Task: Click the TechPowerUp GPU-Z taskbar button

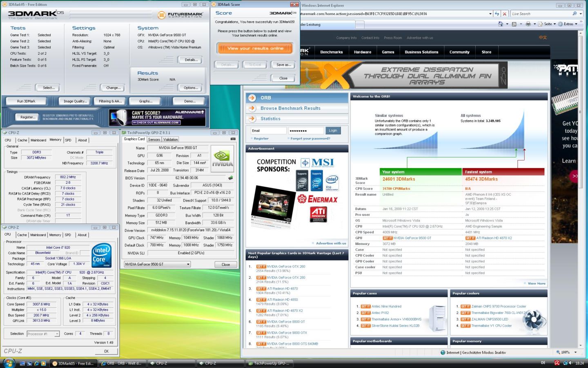Action: [269, 363]
